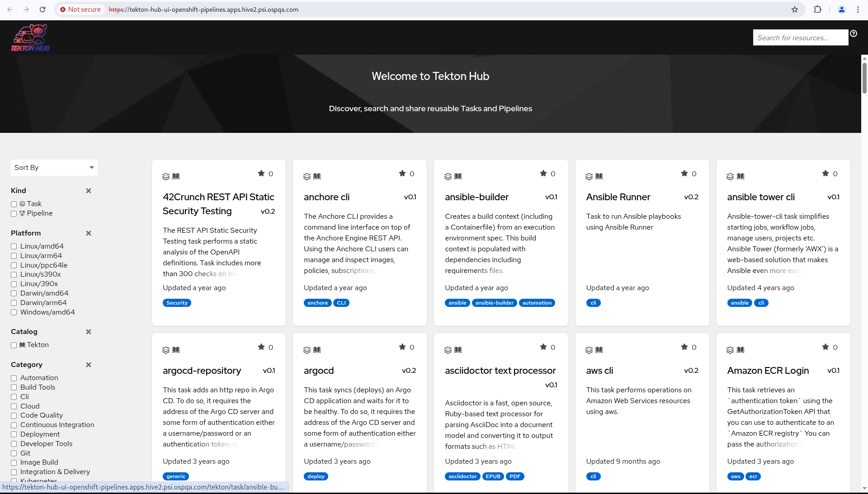
Task: Clear the Platform filter with X icon
Action: click(89, 233)
